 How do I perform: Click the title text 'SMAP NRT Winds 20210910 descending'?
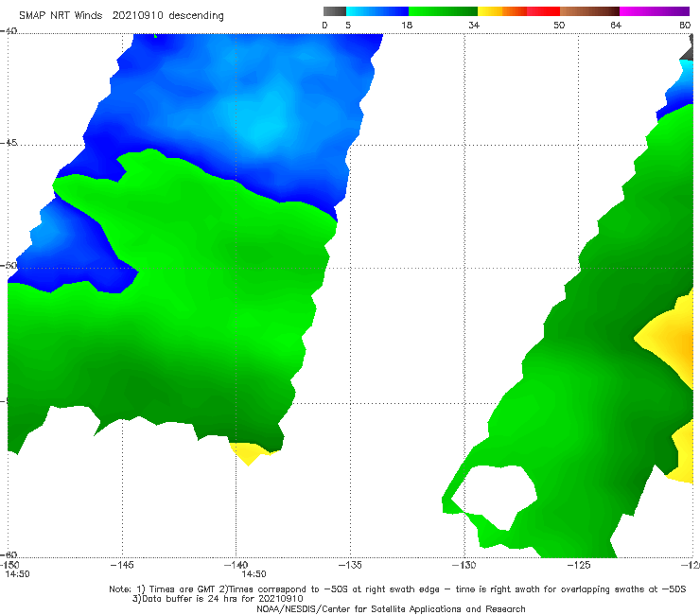[x=121, y=15]
